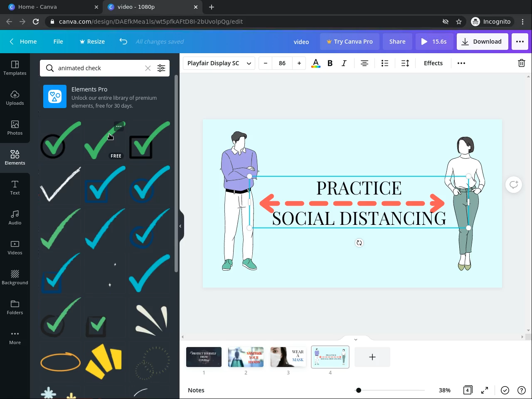The height and width of the screenshot is (399, 532).
Task: Open the help question mark
Action: [522, 390]
